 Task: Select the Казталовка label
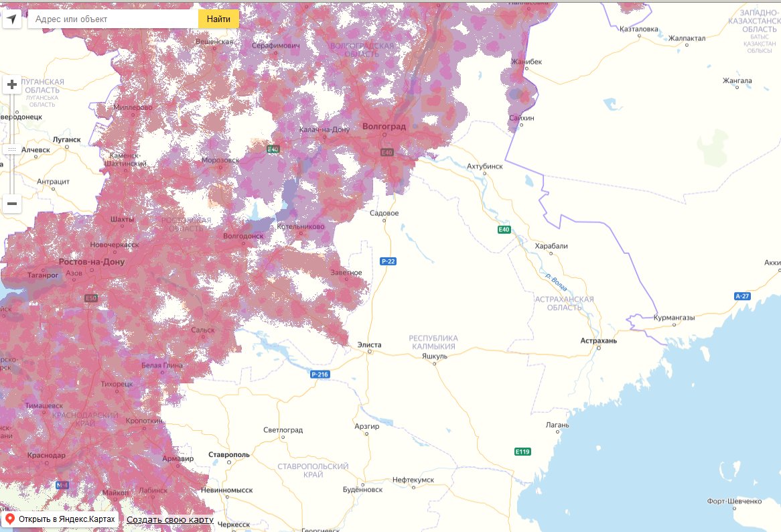[638, 29]
